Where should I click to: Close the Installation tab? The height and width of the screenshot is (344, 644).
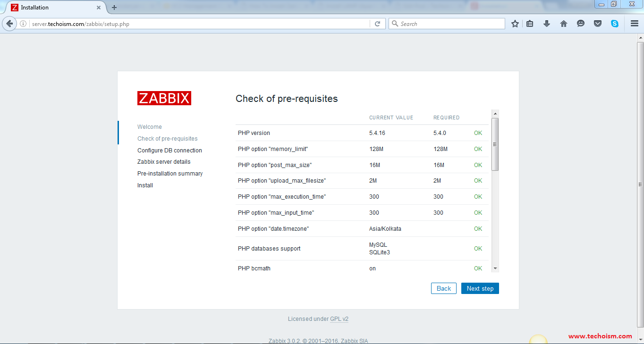click(99, 8)
